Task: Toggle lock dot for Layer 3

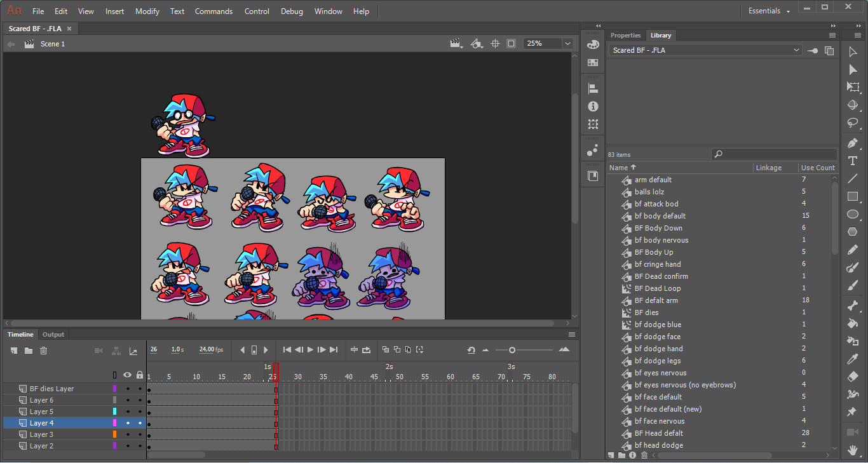Action: pos(140,434)
